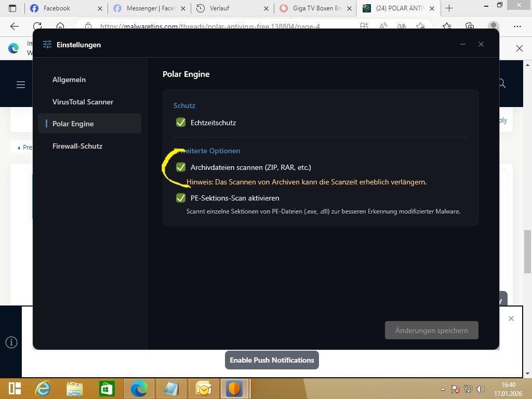Click the website search magnifier icon
Image resolution: width=532 pixels, height=399 pixels.
click(x=502, y=83)
